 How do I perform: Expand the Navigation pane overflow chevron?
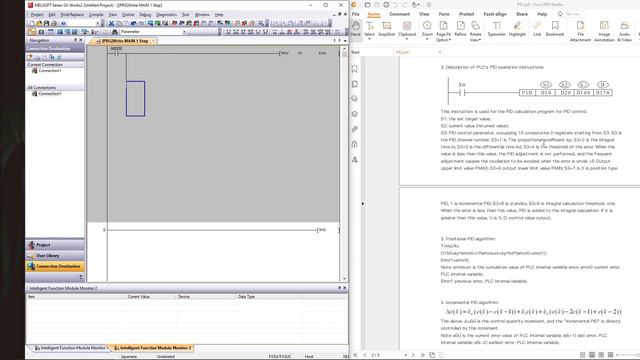click(x=81, y=277)
